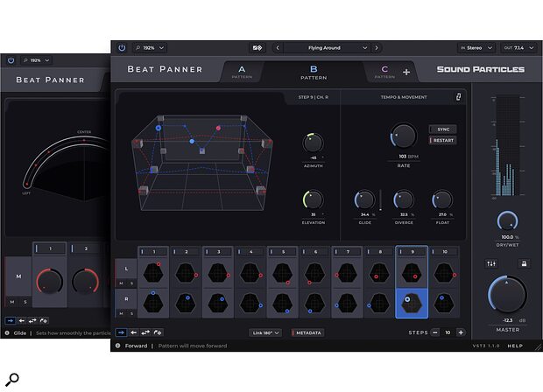Toggle the METADATA button
This screenshot has width=543, height=392.
coord(307,332)
